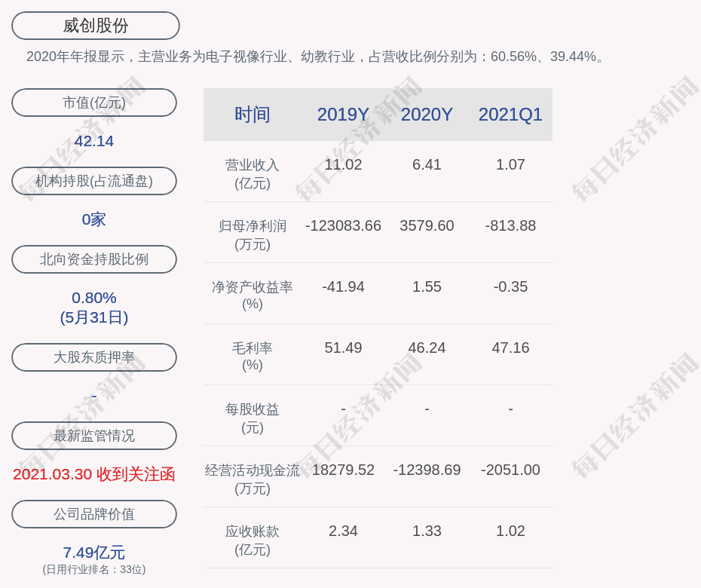701x588 pixels.
Task: Click the 营业收入(亿元) row label
Action: [253, 174]
